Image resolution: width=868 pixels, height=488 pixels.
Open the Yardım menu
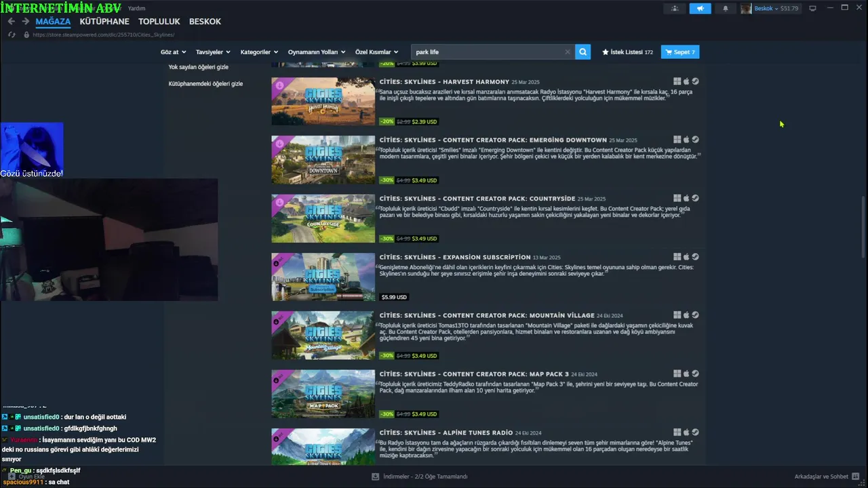[136, 8]
